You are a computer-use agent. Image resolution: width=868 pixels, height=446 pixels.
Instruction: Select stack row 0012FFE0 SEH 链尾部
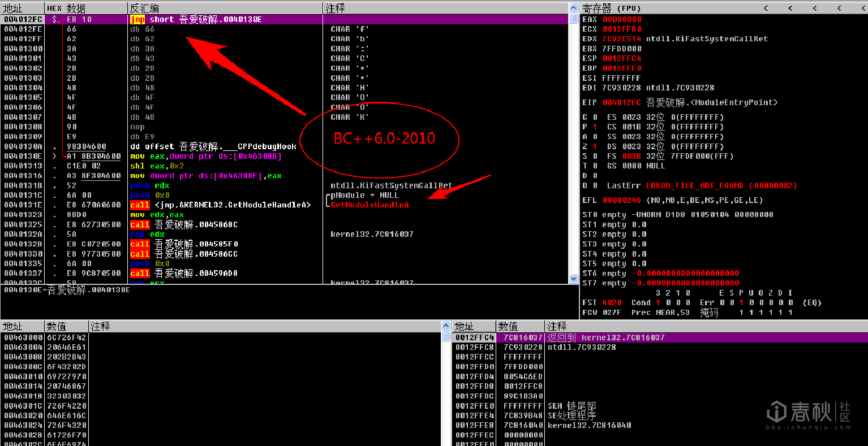click(660, 406)
